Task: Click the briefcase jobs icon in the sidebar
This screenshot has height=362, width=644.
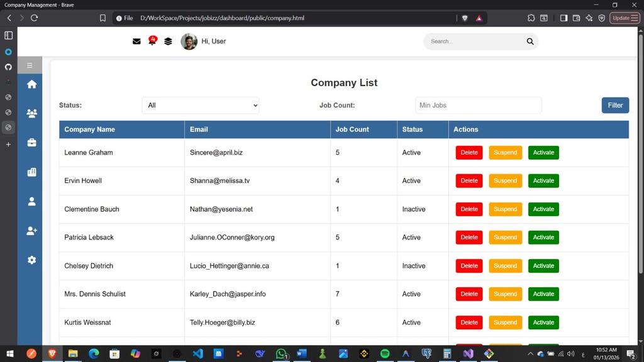Action: click(31, 143)
